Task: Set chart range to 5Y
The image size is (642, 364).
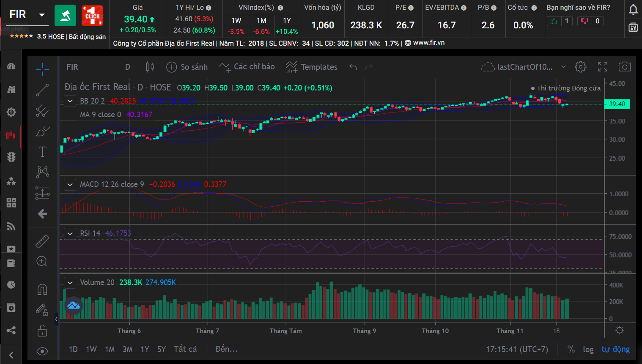Action: 161,349
